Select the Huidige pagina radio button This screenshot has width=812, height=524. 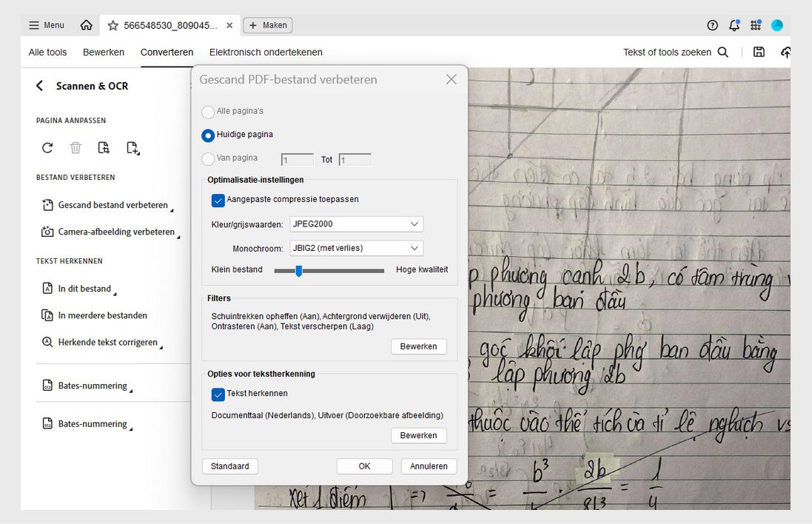tap(208, 135)
